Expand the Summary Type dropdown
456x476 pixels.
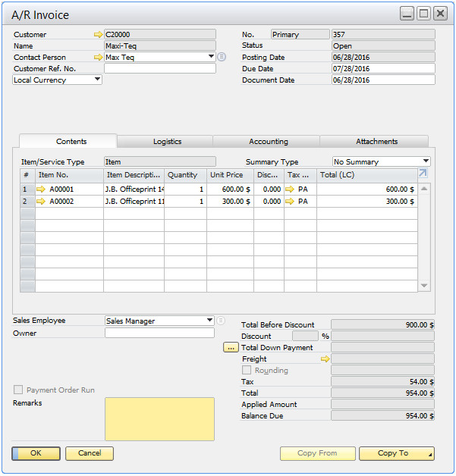425,161
